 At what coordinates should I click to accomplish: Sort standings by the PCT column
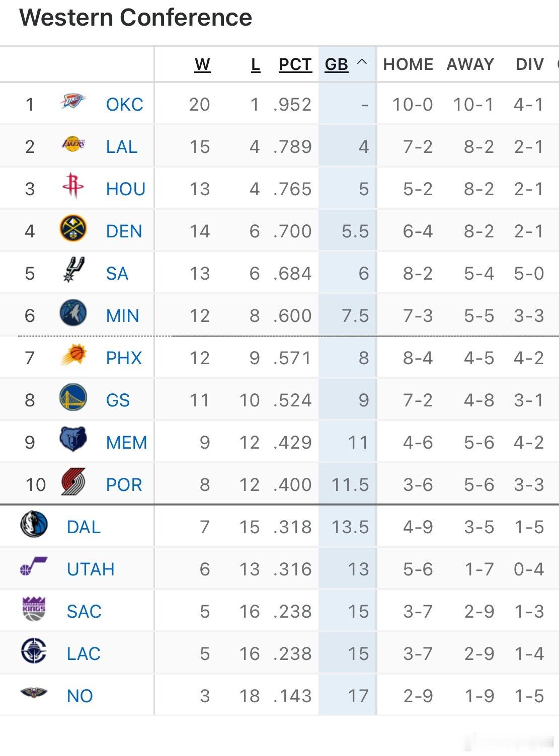pos(294,64)
